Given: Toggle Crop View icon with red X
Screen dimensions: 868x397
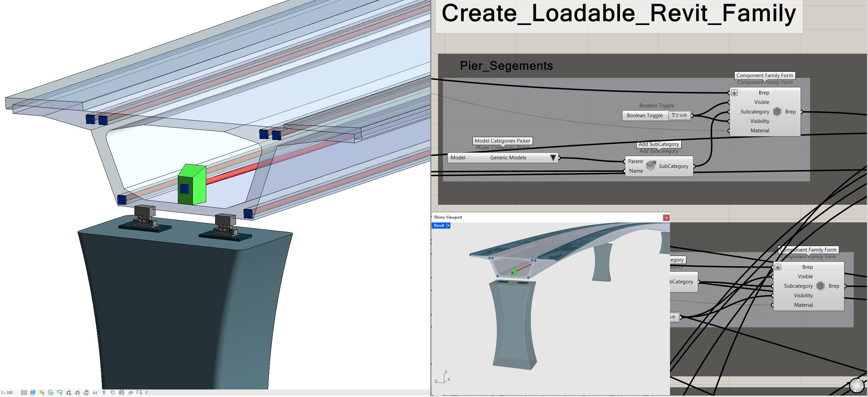Looking at the screenshot, I should point(68,393).
